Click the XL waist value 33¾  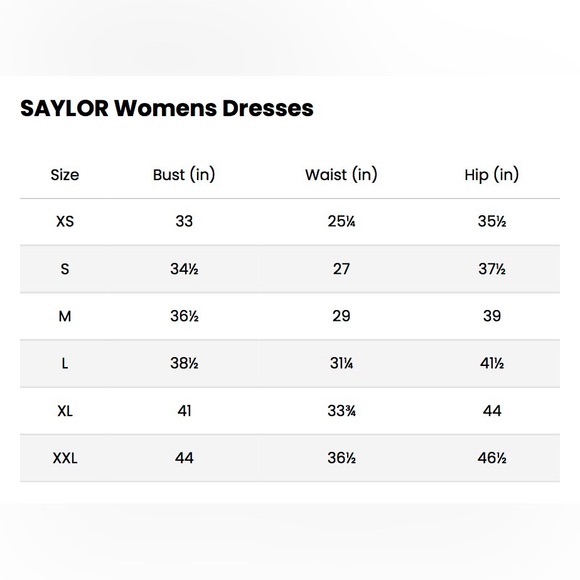click(341, 411)
